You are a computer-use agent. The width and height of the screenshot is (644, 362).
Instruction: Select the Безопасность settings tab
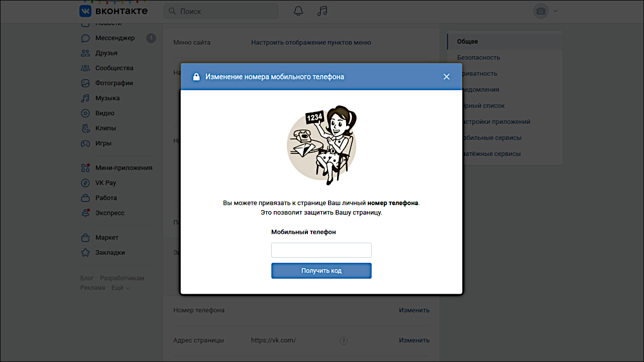tap(478, 57)
